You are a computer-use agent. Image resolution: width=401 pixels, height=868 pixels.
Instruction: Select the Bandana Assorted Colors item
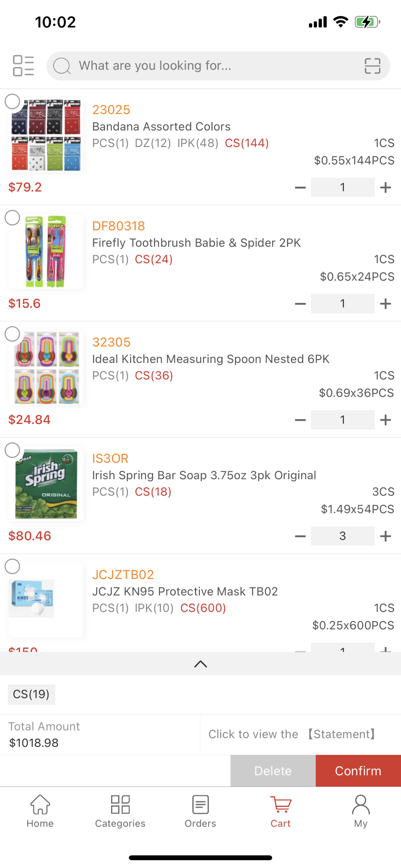click(x=13, y=102)
